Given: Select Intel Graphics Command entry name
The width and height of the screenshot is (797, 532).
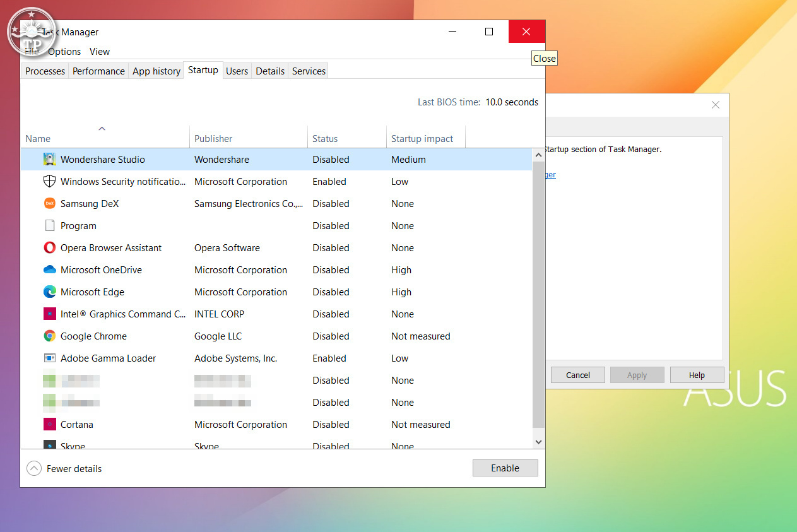Looking at the screenshot, I should pyautogui.click(x=123, y=314).
